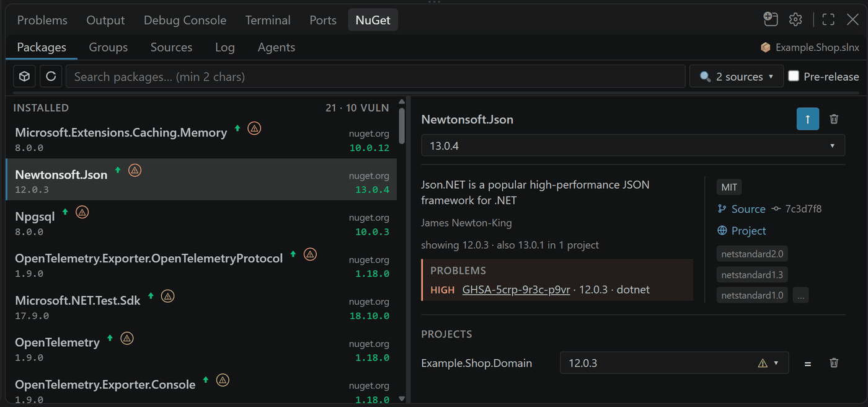Open the Agents sub-tab

tap(276, 47)
